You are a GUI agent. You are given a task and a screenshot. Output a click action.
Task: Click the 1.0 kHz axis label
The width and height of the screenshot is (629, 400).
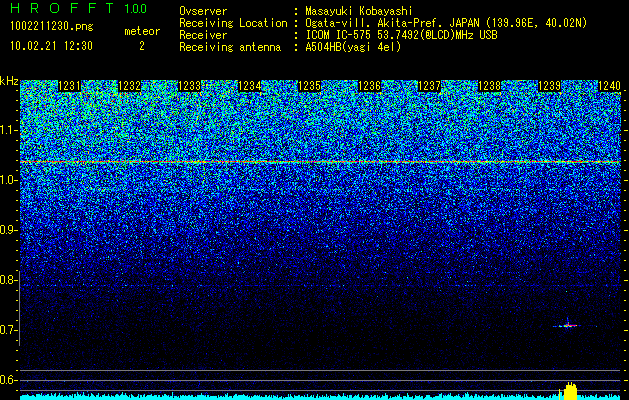click(x=9, y=181)
